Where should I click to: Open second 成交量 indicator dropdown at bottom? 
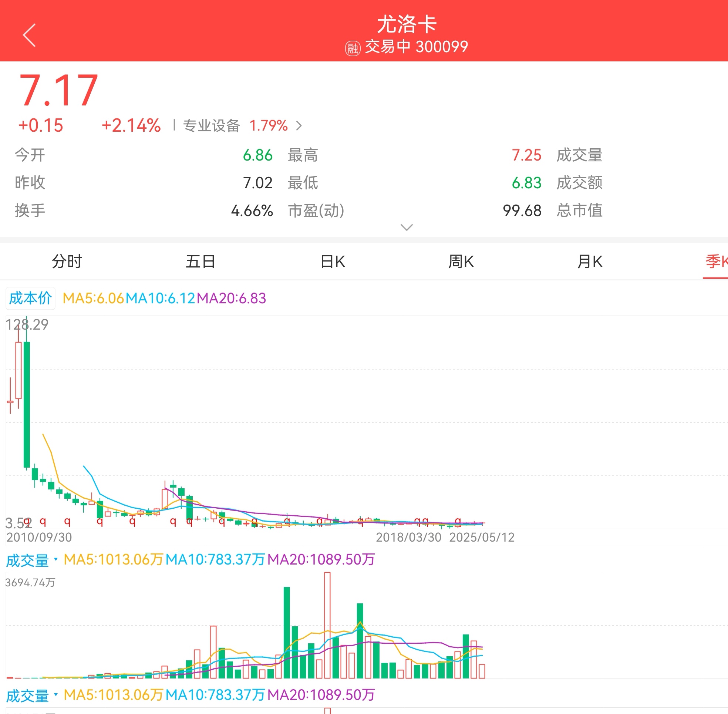coord(32,696)
